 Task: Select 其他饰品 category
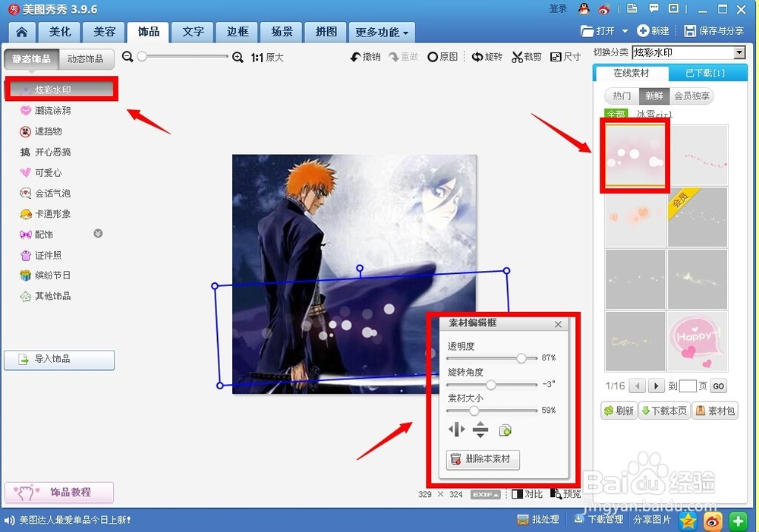tap(46, 296)
